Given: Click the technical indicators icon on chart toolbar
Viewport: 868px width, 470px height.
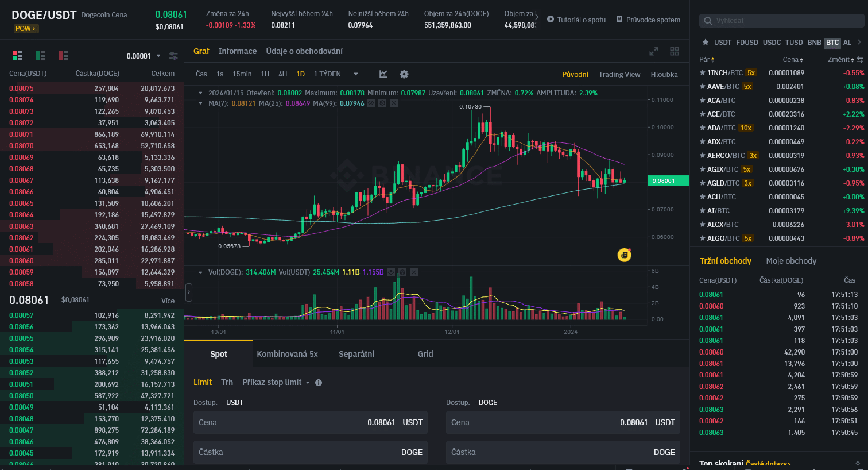Looking at the screenshot, I should [383, 74].
